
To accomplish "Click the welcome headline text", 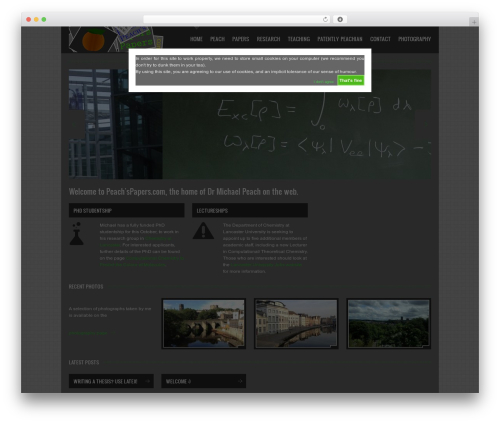I will tap(183, 192).
